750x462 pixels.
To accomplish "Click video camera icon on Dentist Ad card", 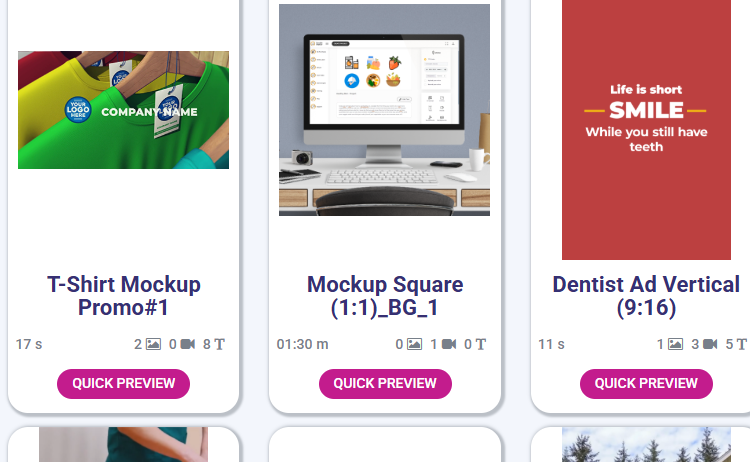I will click(x=710, y=344).
